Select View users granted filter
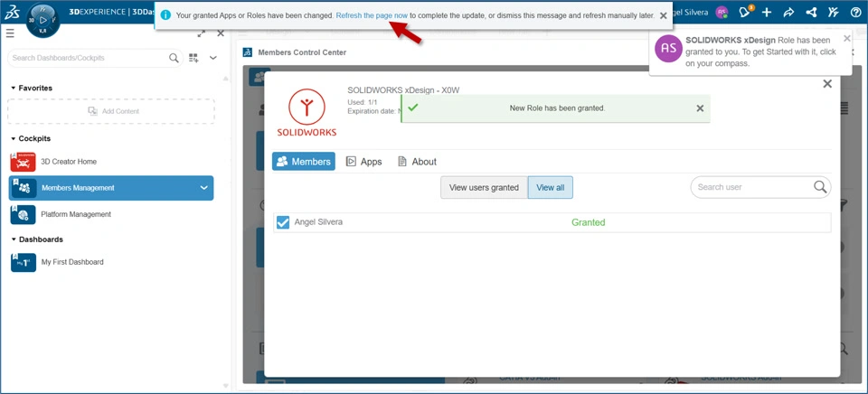The height and width of the screenshot is (394, 868). point(484,188)
